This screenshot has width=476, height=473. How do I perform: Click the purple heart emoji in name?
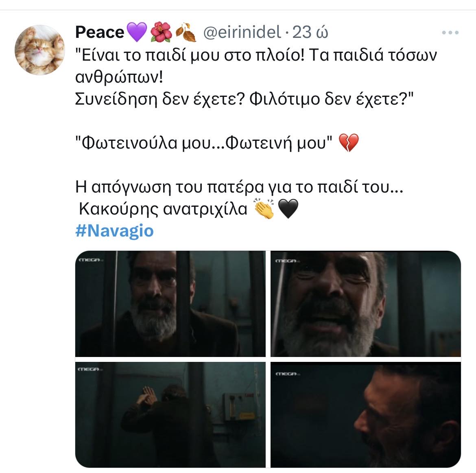point(137,32)
